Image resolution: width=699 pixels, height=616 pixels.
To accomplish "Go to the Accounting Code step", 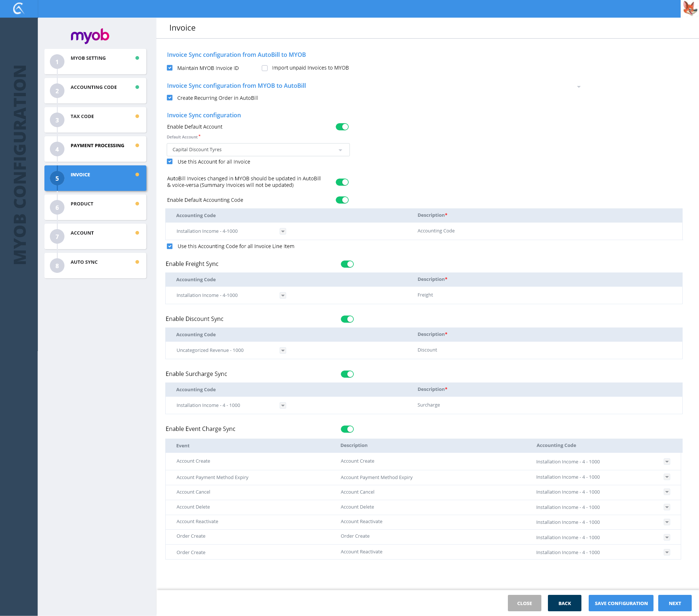I will (x=95, y=91).
